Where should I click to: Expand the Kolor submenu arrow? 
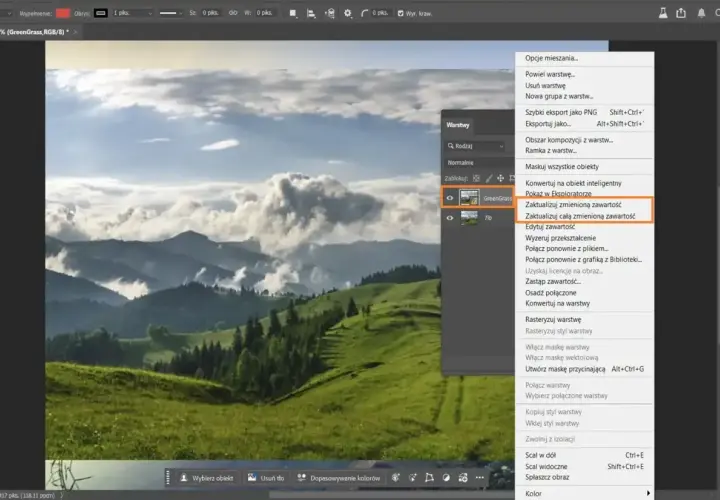tap(648, 493)
